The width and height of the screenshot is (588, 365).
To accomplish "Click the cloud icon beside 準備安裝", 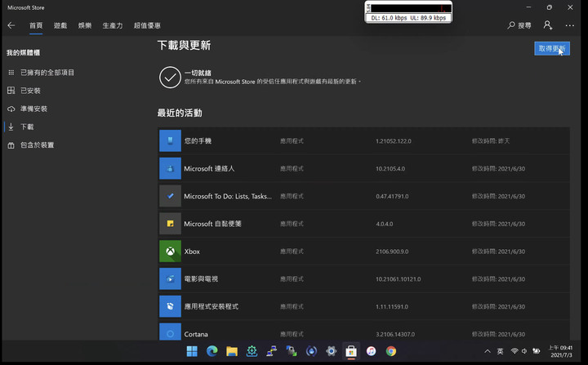I will [x=11, y=109].
